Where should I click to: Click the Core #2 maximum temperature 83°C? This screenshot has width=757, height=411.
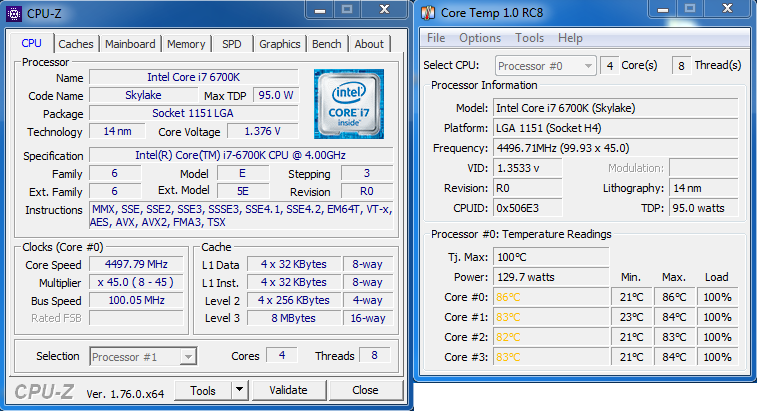coord(674,337)
